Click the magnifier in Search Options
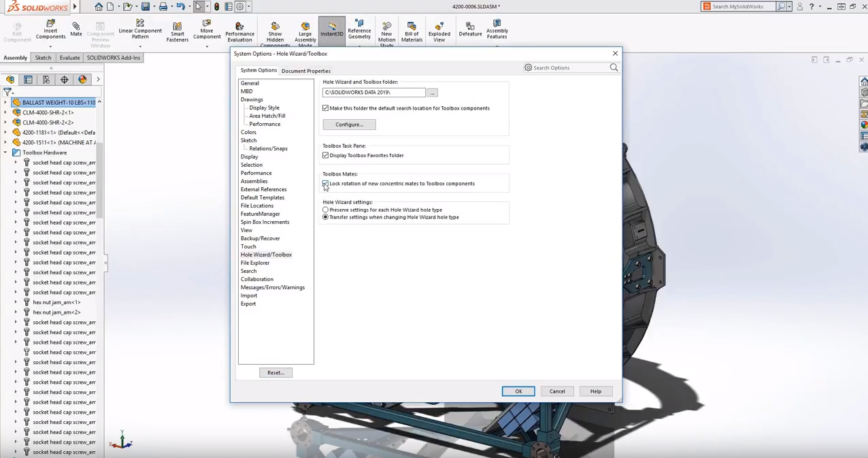 [614, 67]
